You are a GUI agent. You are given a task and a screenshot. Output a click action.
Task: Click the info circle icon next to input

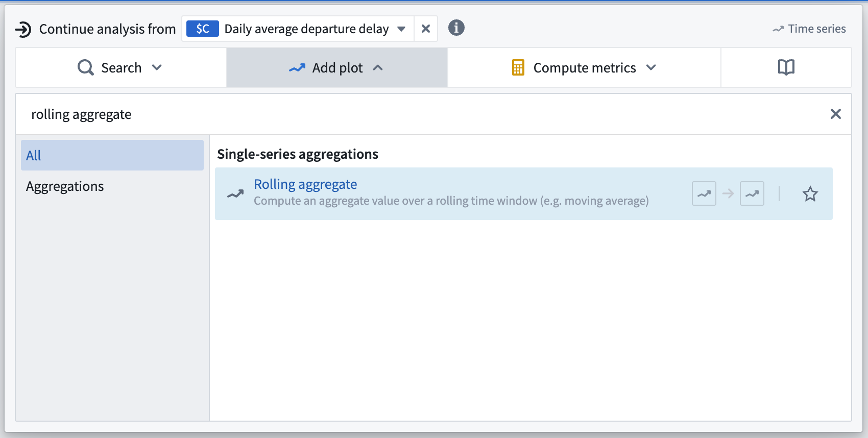point(456,28)
